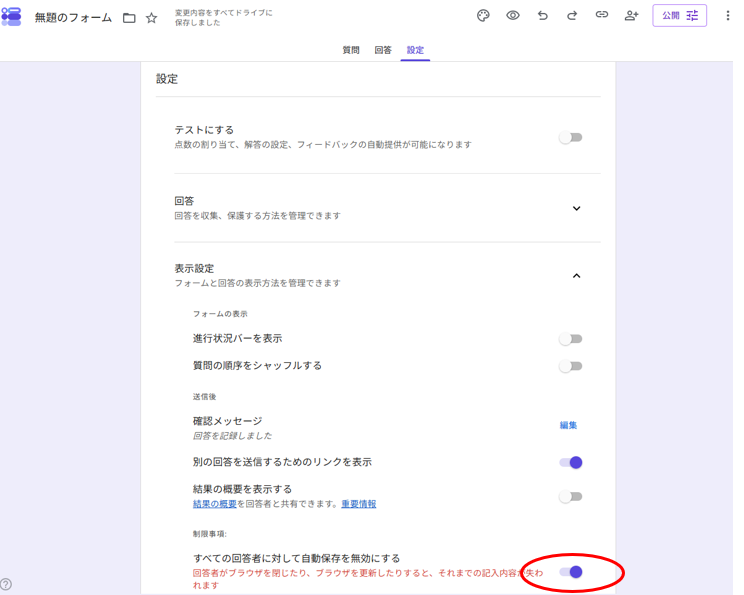The width and height of the screenshot is (744, 595).
Task: Enable 結果の概要を表示する toggle
Action: tap(570, 496)
